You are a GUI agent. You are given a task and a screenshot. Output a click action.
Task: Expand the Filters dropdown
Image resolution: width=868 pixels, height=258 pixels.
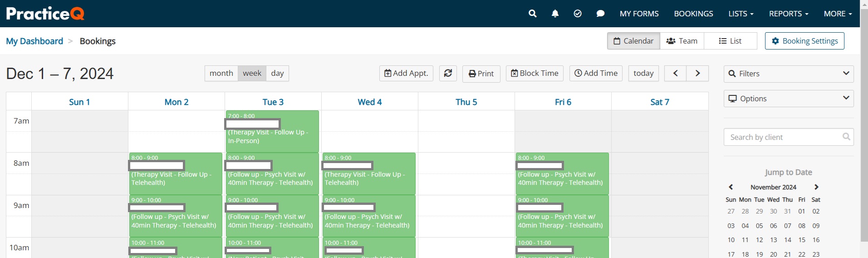(x=788, y=74)
